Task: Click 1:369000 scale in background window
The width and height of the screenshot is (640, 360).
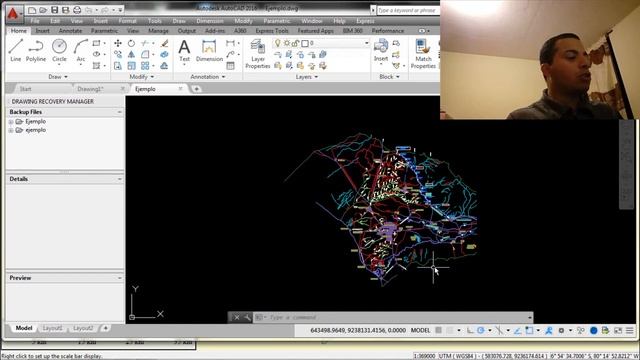Action: click(424, 356)
